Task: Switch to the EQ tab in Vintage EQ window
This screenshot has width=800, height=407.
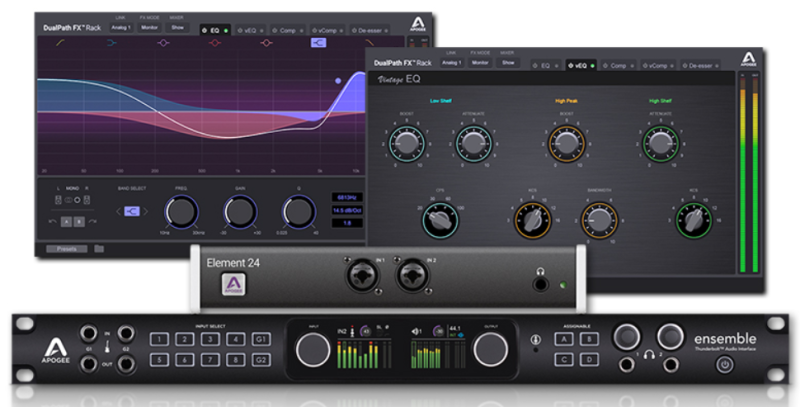Action: pyautogui.click(x=545, y=66)
